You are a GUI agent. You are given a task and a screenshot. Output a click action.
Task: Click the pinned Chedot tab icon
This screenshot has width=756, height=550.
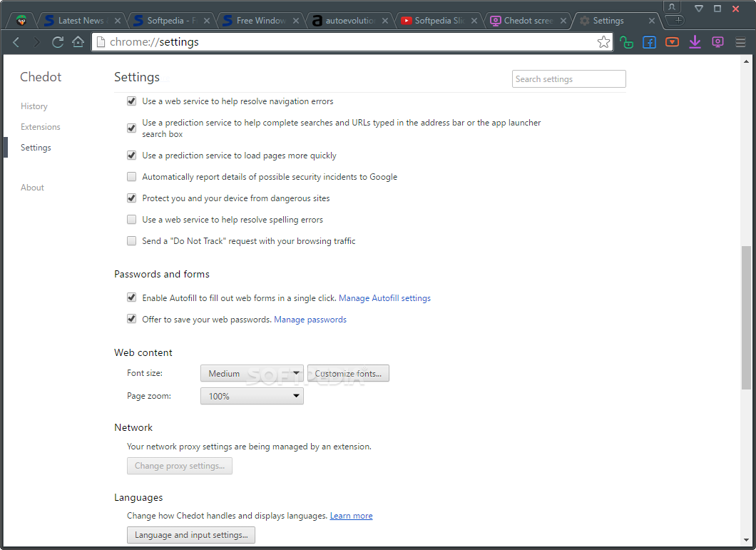[x=21, y=20]
